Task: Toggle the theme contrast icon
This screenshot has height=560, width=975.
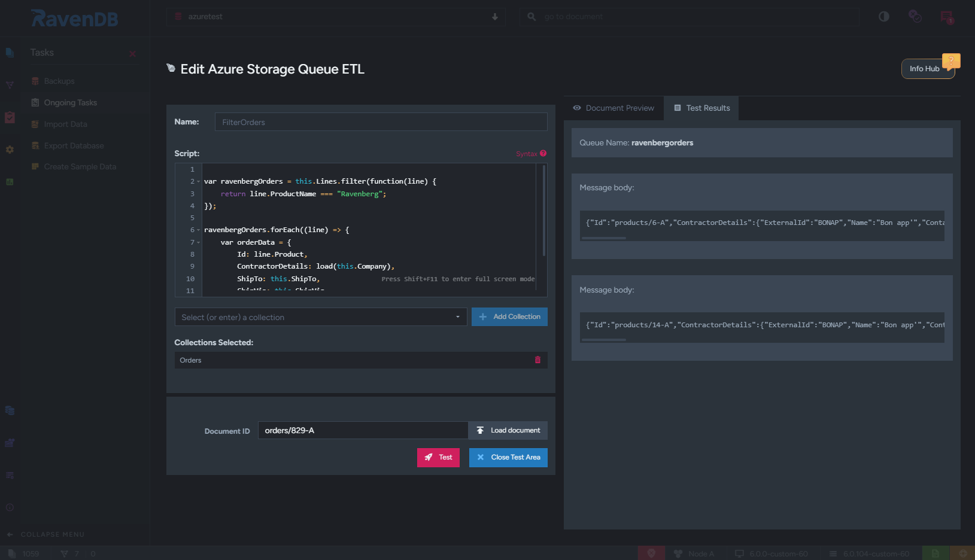Action: coord(884,17)
